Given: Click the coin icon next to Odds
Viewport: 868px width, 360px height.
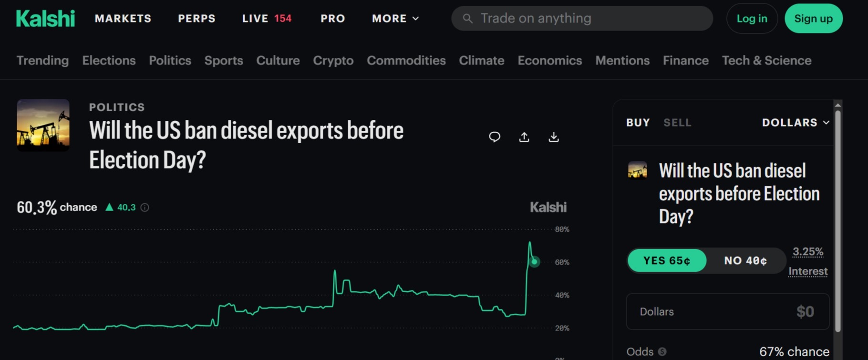Looking at the screenshot, I should click(662, 351).
